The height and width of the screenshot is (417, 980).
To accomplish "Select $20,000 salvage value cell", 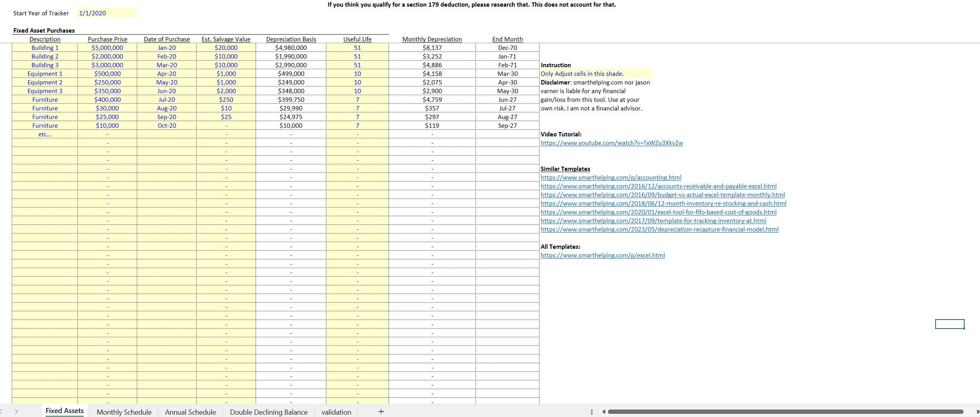I will 226,48.
